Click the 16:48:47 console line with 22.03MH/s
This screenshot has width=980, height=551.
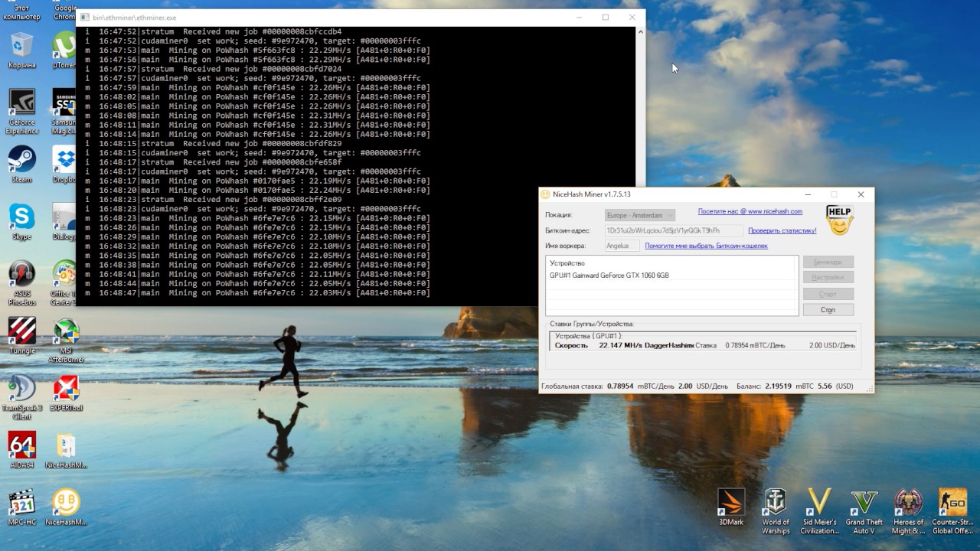[257, 292]
